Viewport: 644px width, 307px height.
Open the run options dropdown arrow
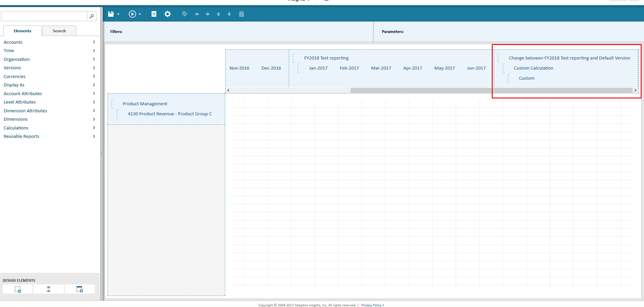140,14
